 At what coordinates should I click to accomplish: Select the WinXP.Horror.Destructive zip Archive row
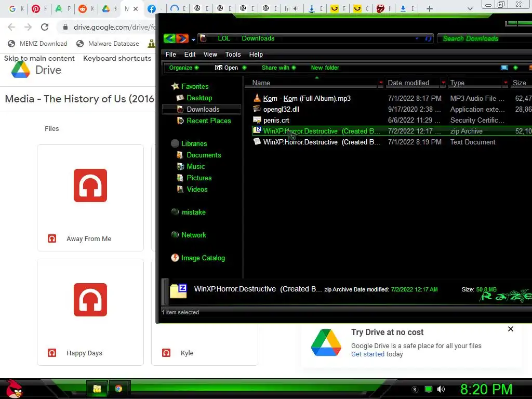(x=392, y=131)
